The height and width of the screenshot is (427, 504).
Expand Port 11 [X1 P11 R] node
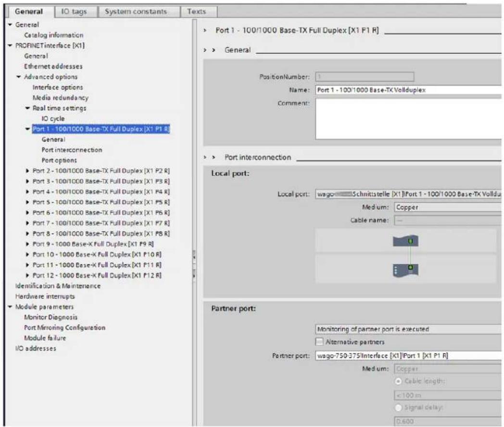27,265
